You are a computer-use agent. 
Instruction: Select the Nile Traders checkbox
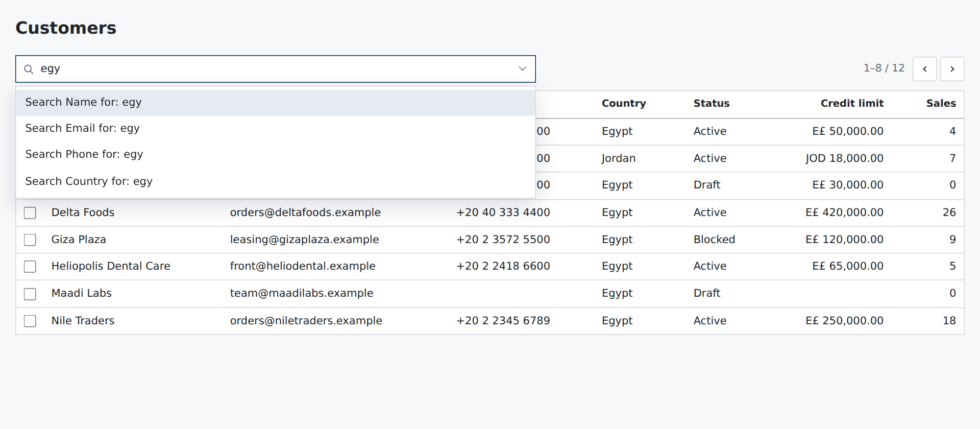coord(30,321)
